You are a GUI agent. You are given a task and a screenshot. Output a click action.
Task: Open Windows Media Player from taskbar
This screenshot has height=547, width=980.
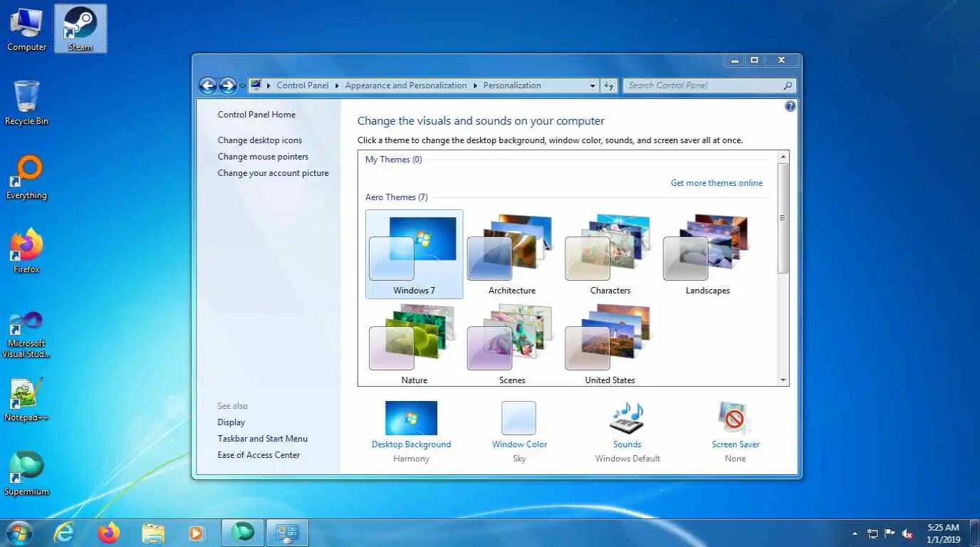click(197, 533)
